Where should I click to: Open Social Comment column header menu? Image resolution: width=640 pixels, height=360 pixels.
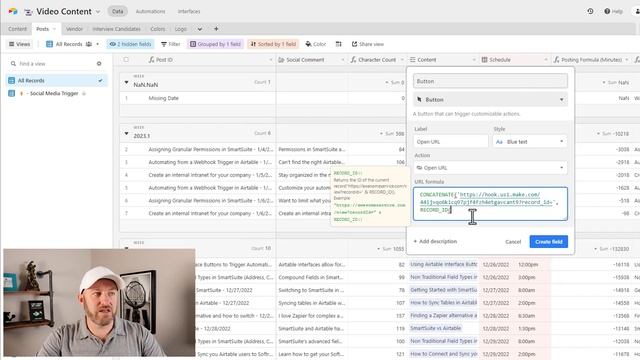pyautogui.click(x=311, y=60)
